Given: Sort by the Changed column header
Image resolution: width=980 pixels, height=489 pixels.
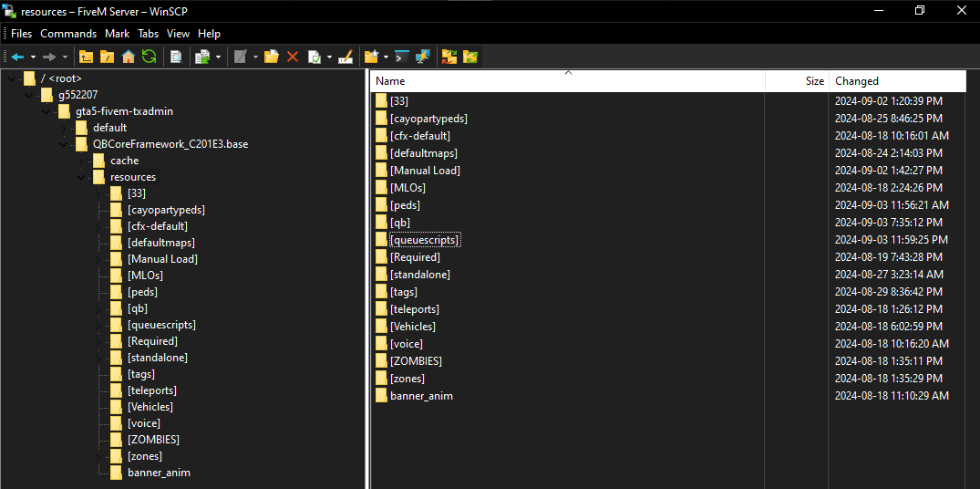Looking at the screenshot, I should click(898, 81).
